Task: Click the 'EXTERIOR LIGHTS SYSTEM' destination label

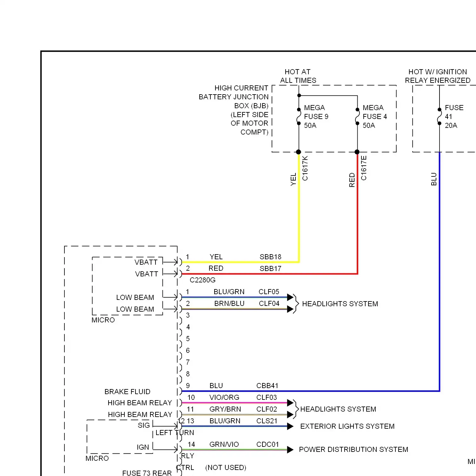Action: coord(347,426)
